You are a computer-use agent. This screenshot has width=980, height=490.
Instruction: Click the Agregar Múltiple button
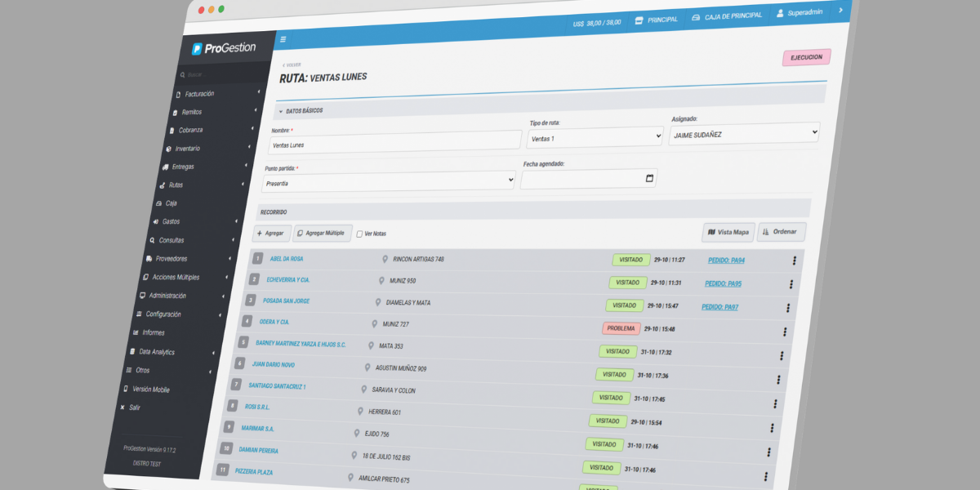point(323,233)
